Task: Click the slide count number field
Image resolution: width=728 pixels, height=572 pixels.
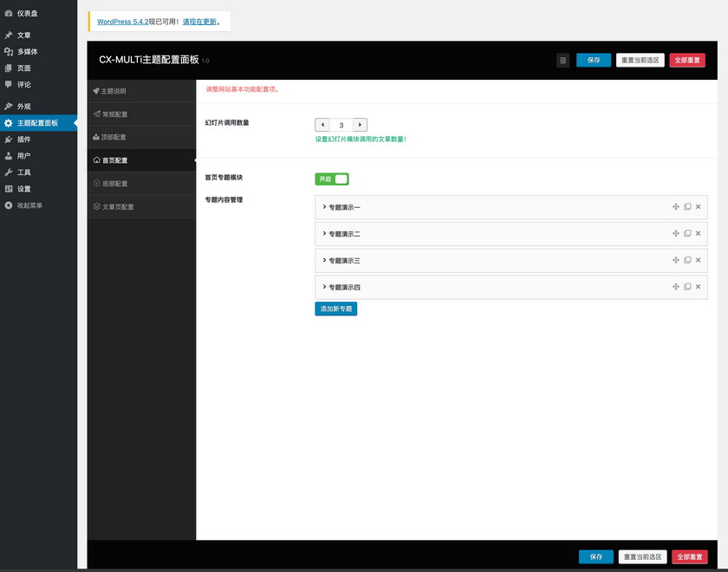Action: (x=341, y=125)
